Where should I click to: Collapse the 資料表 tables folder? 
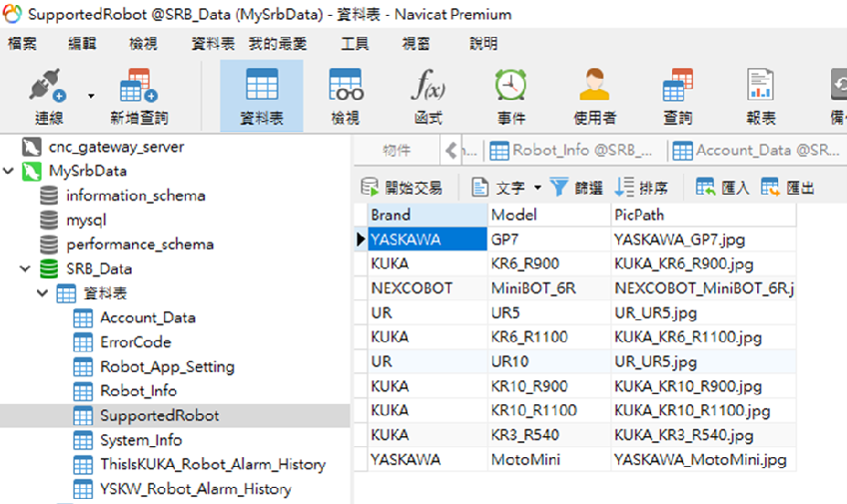click(x=42, y=293)
